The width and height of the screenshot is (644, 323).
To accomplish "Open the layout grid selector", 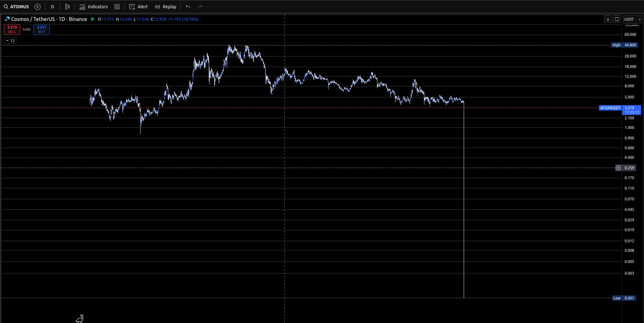I will tap(117, 6).
